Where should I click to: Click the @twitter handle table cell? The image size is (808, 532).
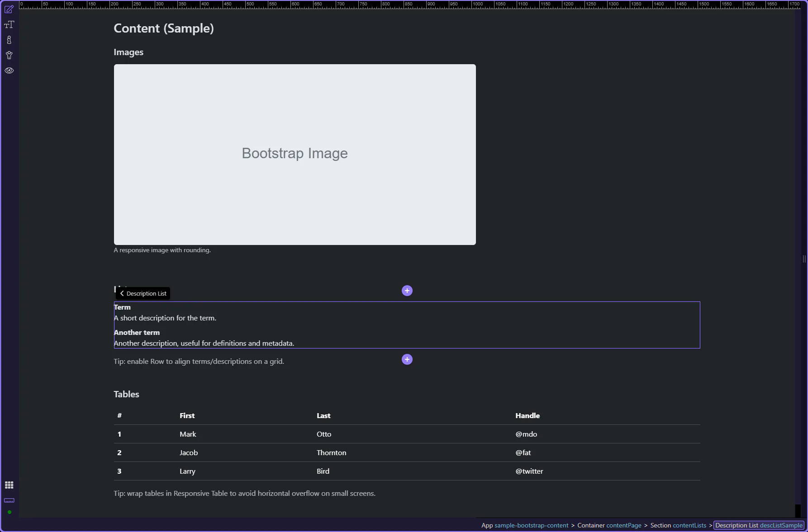[x=529, y=471]
